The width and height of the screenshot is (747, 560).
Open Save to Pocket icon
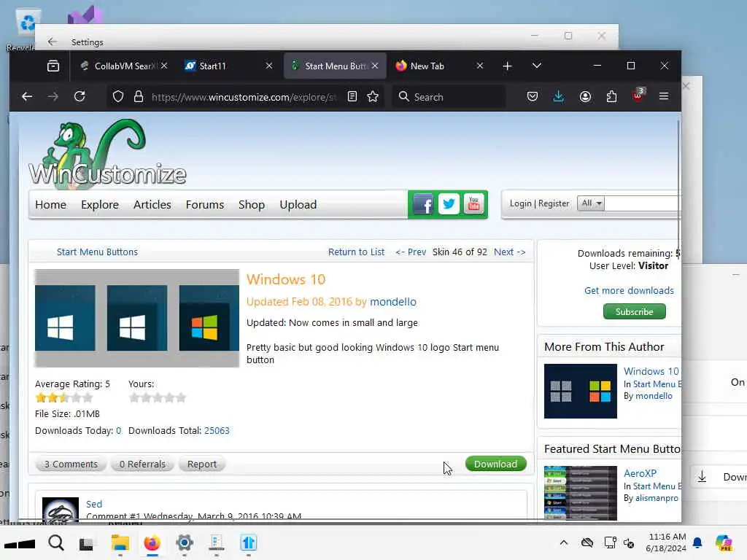pos(532,97)
